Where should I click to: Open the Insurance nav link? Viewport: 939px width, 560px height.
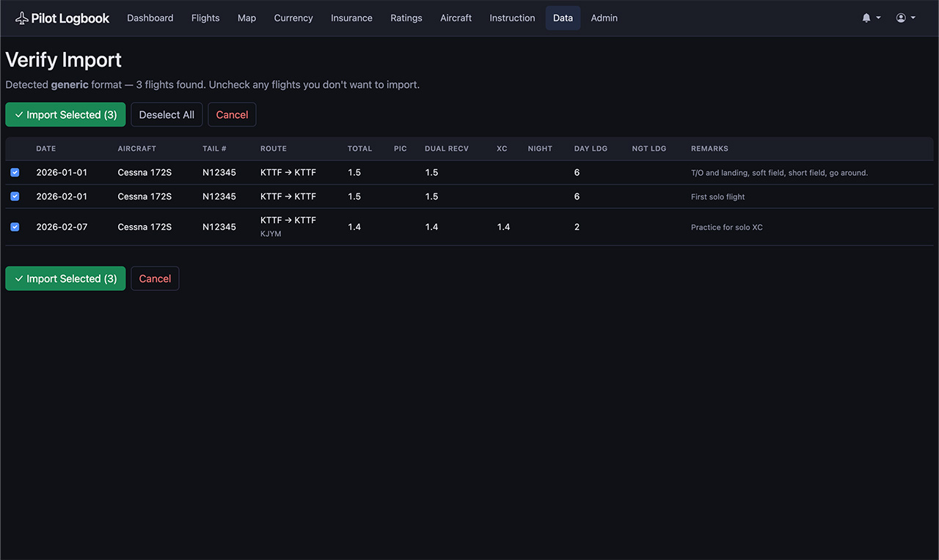tap(351, 18)
